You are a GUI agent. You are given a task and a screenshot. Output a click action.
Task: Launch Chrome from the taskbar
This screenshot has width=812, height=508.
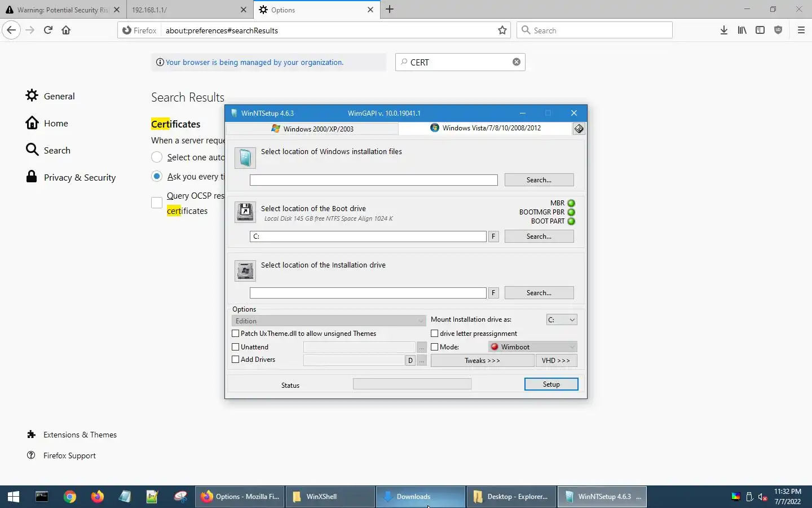pyautogui.click(x=70, y=497)
